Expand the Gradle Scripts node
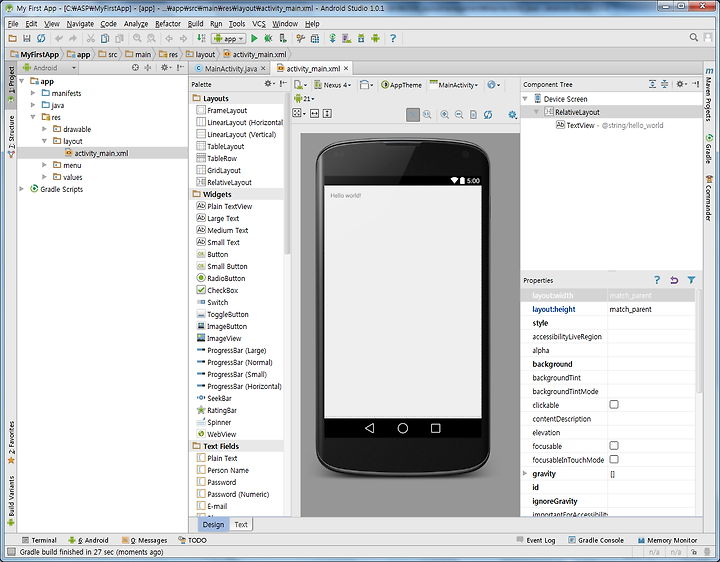 (21, 189)
